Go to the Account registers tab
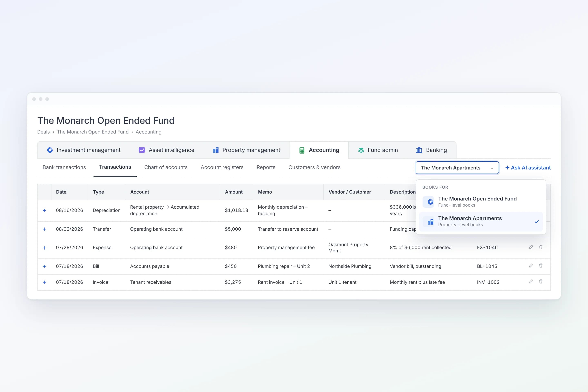This screenshot has width=588, height=392. 222,167
